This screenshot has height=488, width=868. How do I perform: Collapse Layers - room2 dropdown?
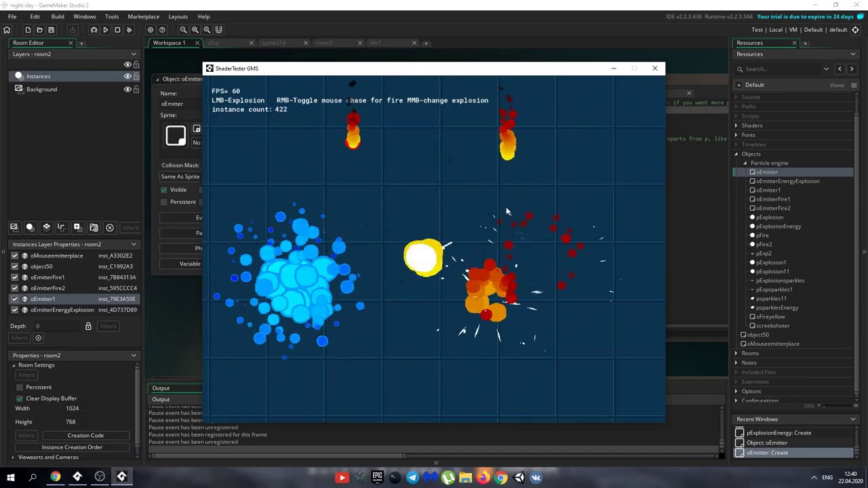tap(134, 54)
